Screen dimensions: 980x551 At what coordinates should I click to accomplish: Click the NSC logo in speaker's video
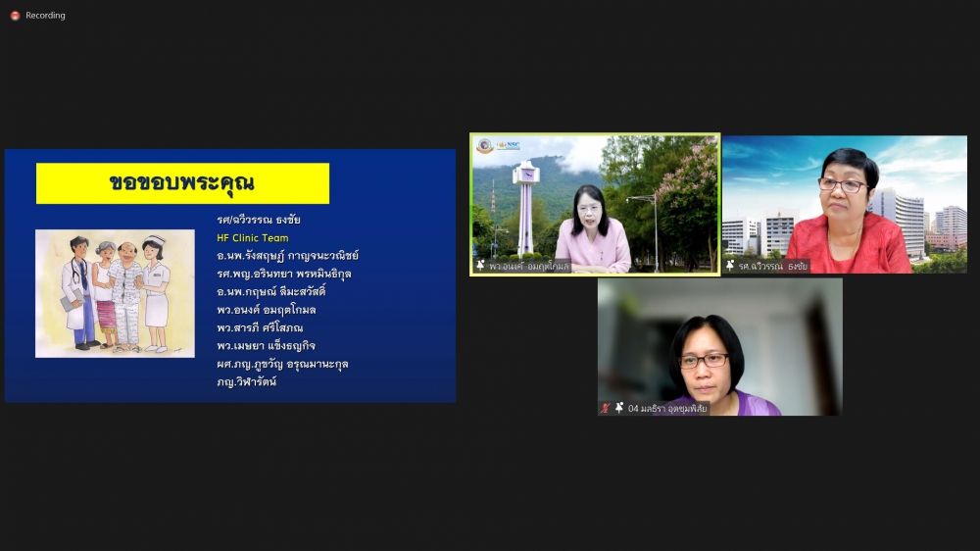coord(509,145)
